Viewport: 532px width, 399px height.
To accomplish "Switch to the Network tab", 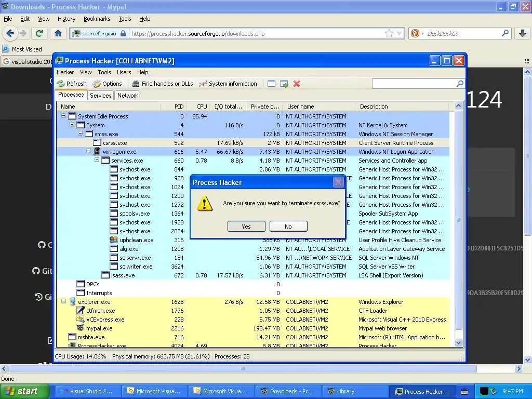I will pos(128,96).
